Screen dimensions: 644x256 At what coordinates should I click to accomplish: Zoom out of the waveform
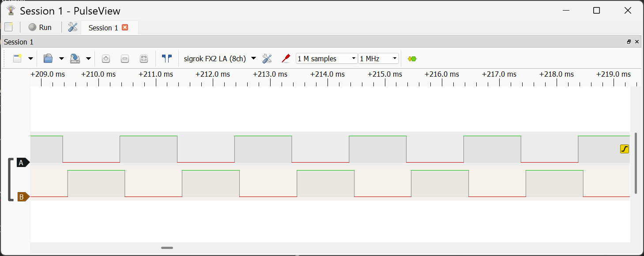125,59
